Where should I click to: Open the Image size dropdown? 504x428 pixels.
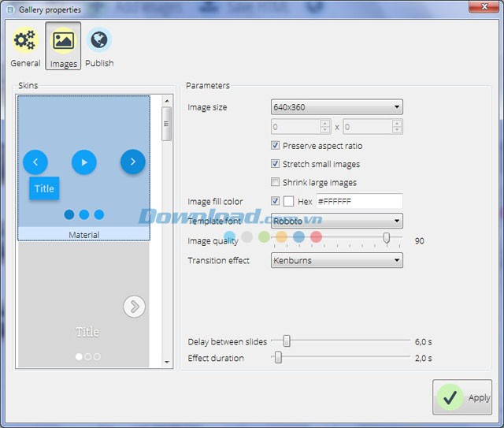[336, 107]
